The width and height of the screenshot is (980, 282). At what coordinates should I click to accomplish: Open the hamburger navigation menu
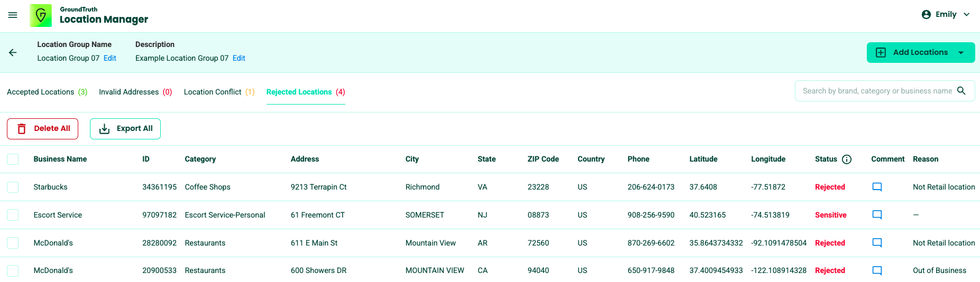(13, 15)
